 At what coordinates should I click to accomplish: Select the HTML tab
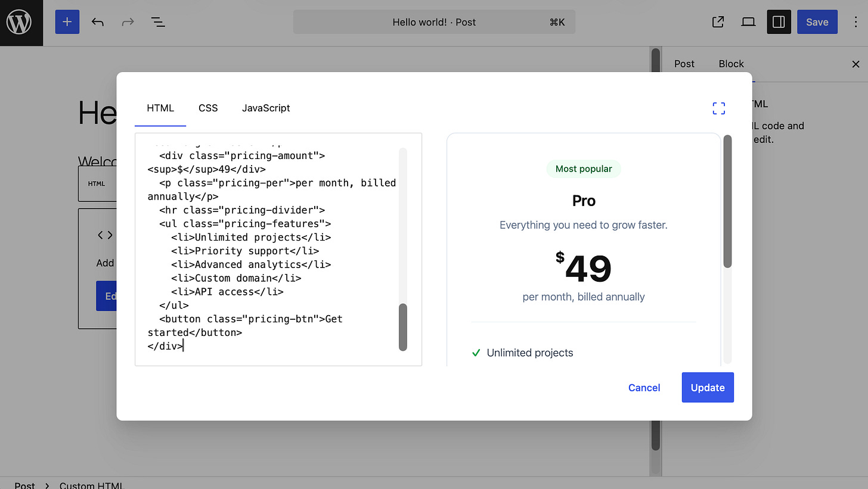tap(160, 108)
